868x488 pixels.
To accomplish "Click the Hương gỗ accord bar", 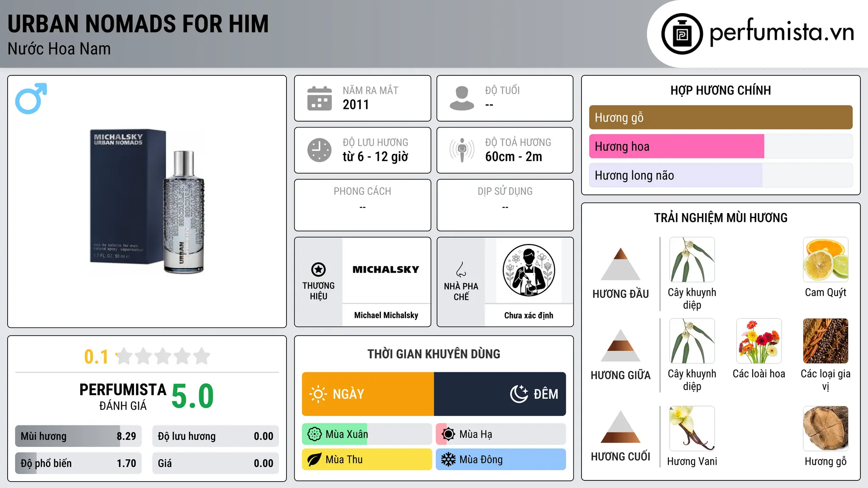I will tap(721, 117).
